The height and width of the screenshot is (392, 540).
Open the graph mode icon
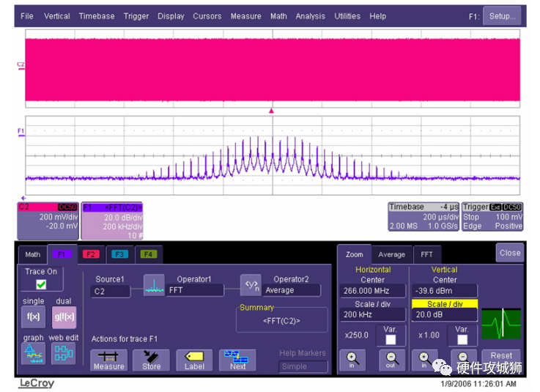(x=33, y=353)
